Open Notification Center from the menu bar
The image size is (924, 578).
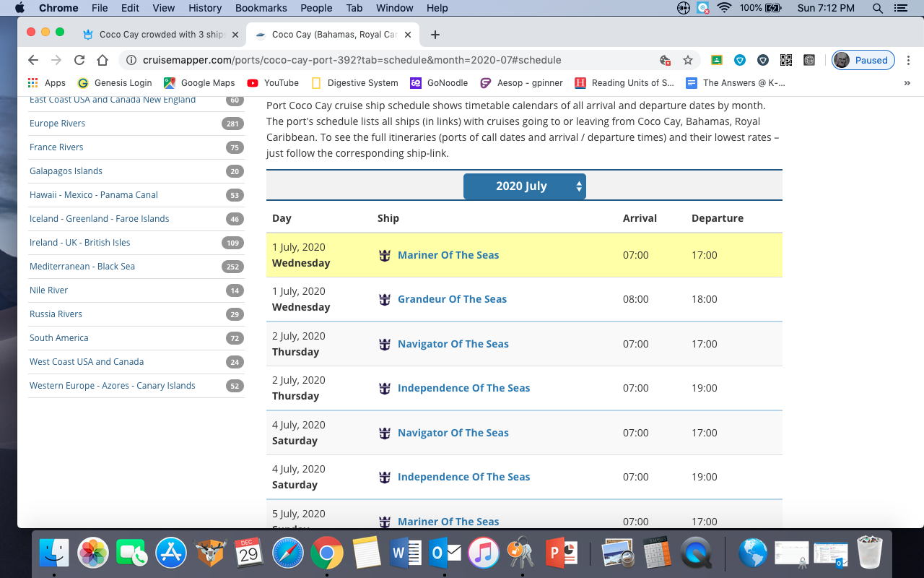[900, 8]
